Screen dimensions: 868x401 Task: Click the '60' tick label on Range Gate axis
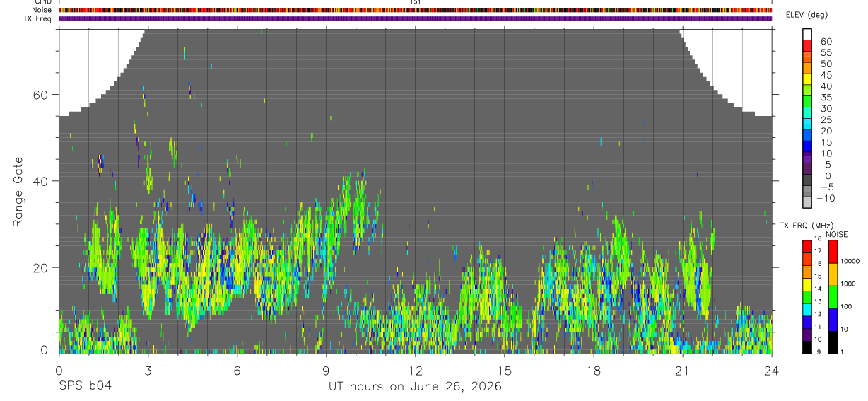(x=39, y=95)
